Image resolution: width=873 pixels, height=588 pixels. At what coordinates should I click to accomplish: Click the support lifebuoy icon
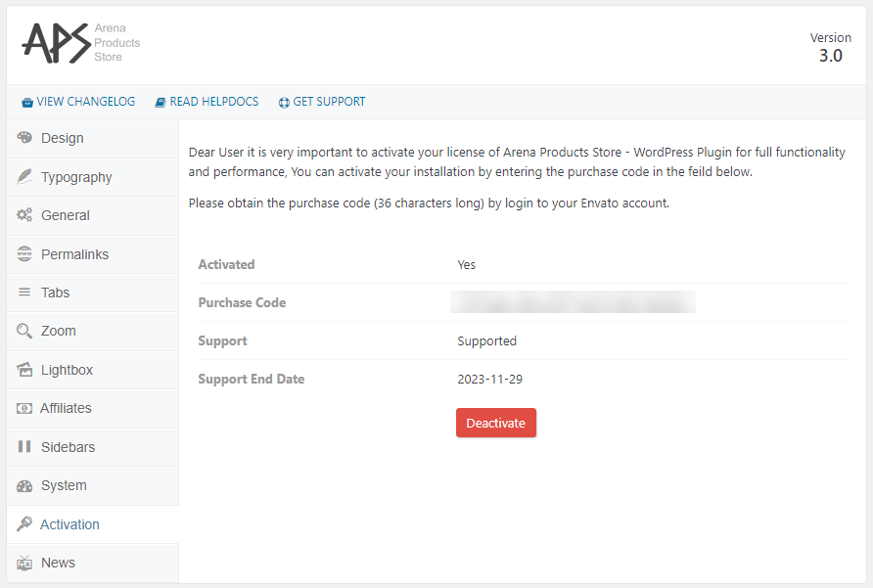(284, 103)
